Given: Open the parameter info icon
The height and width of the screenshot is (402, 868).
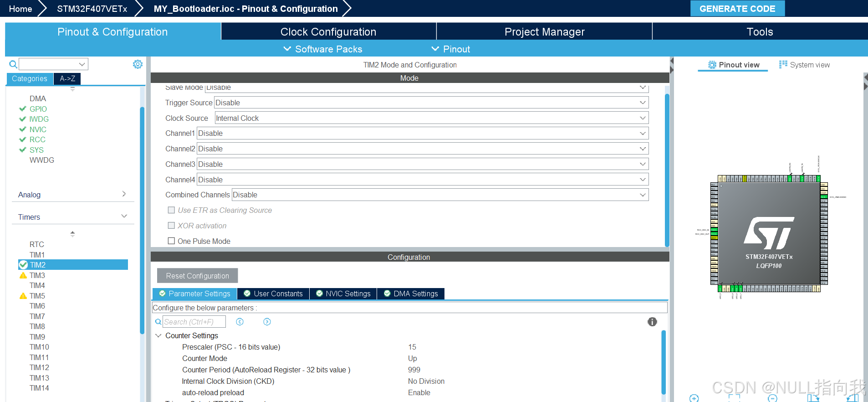Looking at the screenshot, I should click(x=652, y=322).
